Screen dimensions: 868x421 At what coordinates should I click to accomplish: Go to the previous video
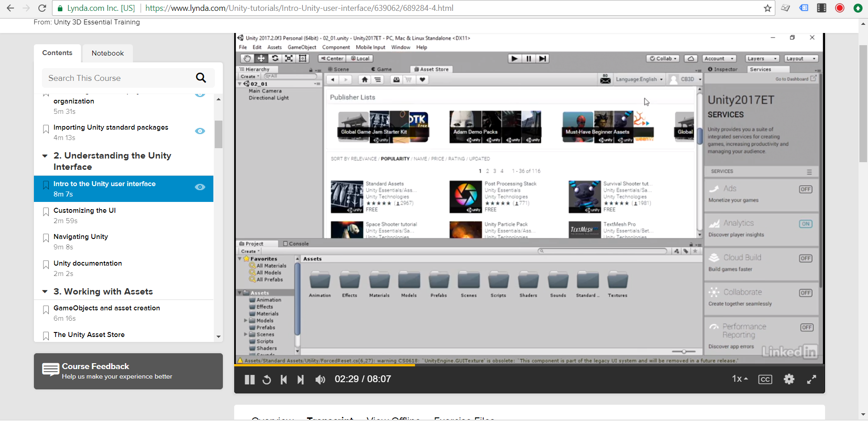coord(284,379)
